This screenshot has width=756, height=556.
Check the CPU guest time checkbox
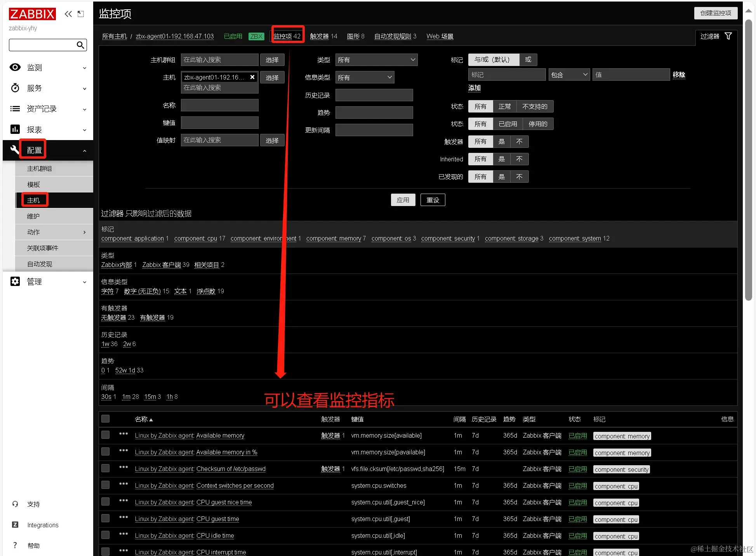105,518
